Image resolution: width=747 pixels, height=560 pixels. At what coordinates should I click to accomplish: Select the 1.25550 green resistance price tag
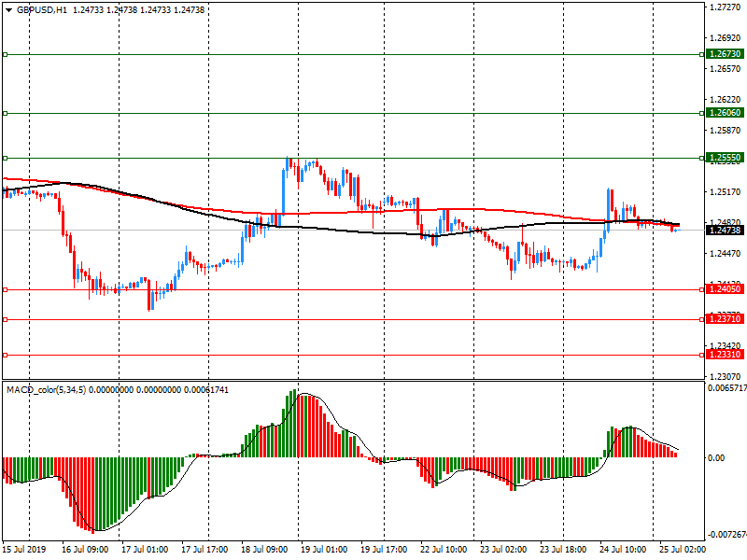click(x=725, y=158)
